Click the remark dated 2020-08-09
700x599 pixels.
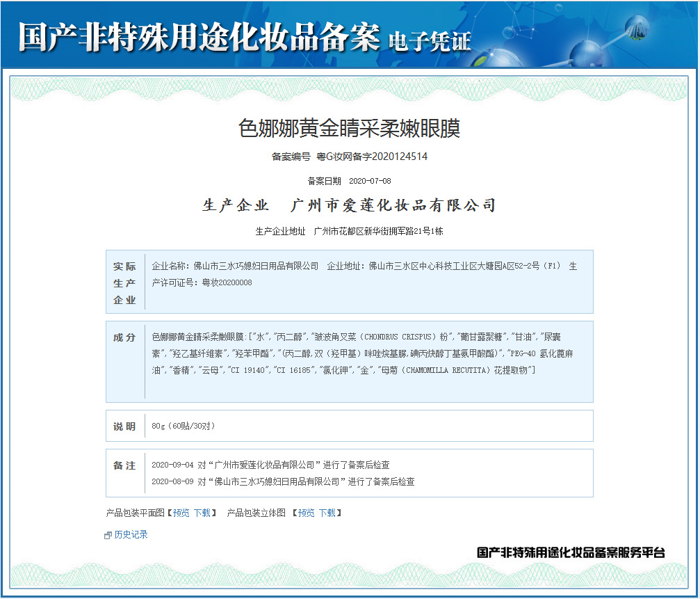[x=283, y=482]
